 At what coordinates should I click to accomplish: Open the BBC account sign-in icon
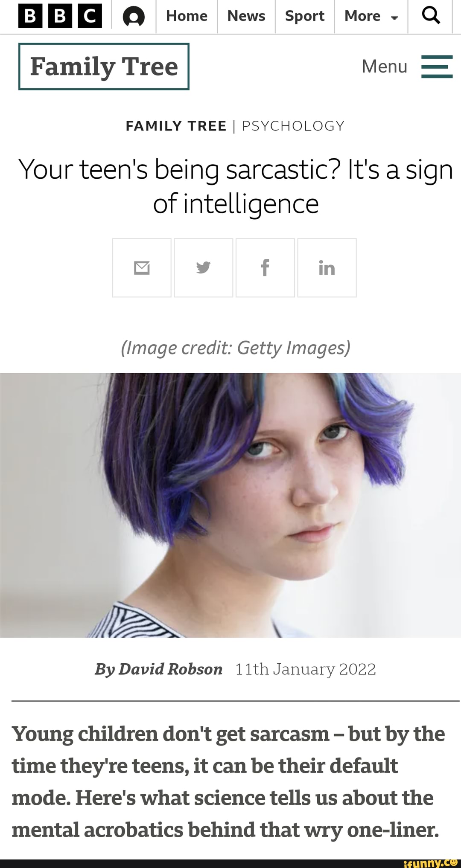click(134, 17)
